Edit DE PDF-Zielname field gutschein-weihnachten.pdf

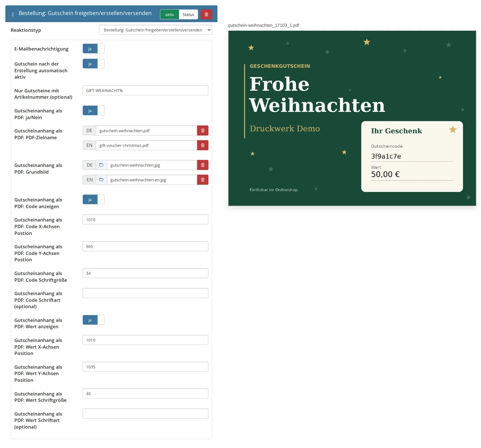pyautogui.click(x=146, y=131)
